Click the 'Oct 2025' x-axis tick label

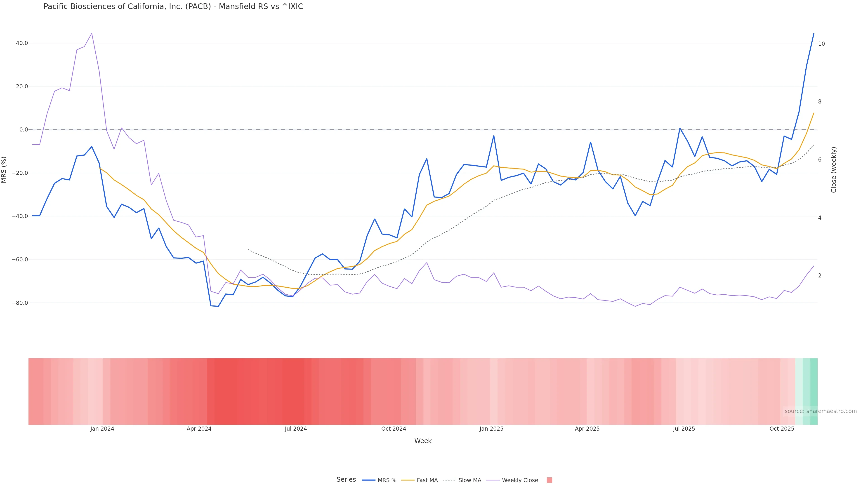782,429
